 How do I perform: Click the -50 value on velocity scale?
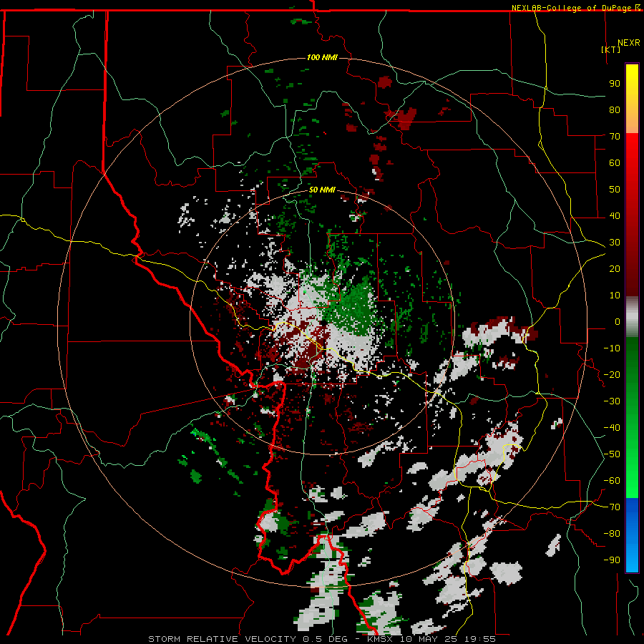click(612, 454)
